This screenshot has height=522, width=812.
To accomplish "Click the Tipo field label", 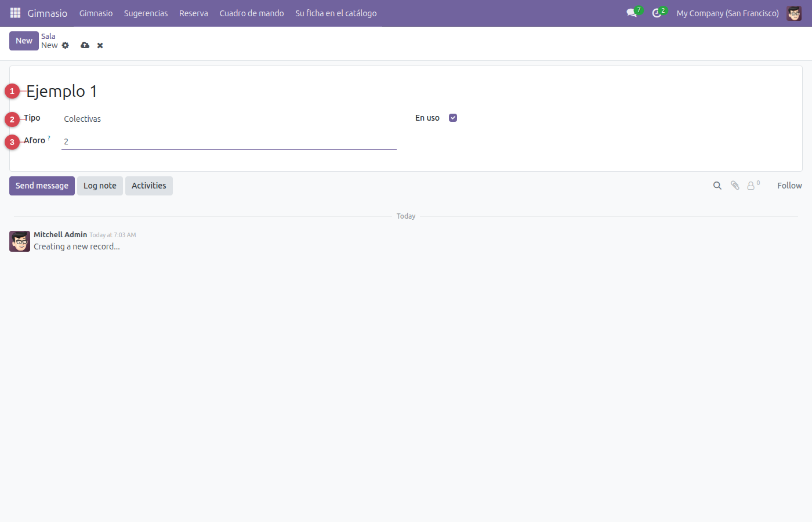I will coord(32,118).
